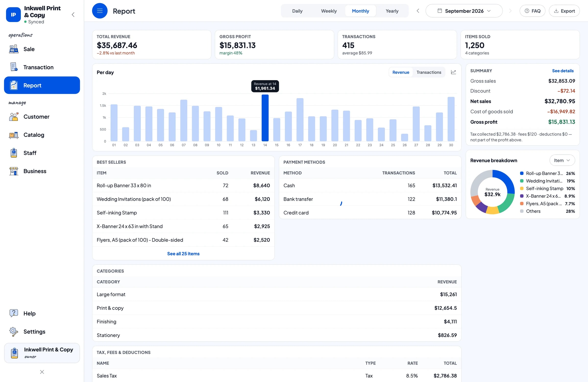This screenshot has width=588, height=382.
Task: Close the panel with the X icon
Action: click(x=42, y=372)
